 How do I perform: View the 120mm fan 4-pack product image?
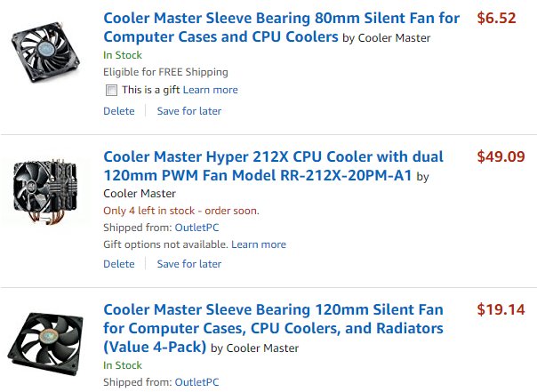click(x=44, y=341)
